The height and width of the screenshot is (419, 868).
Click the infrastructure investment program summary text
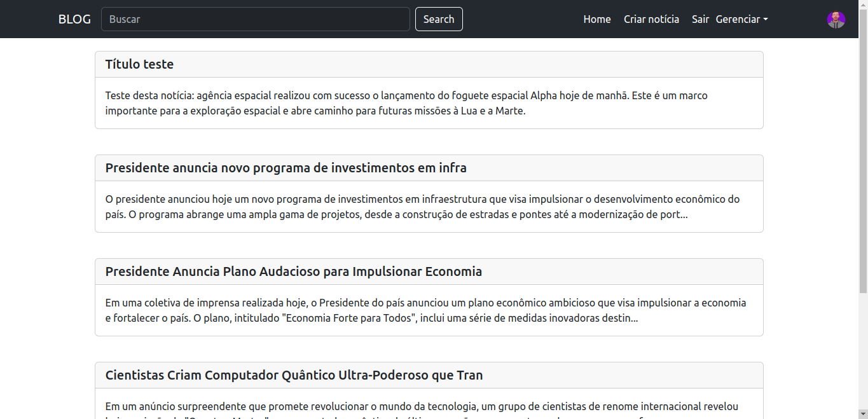[x=422, y=207]
